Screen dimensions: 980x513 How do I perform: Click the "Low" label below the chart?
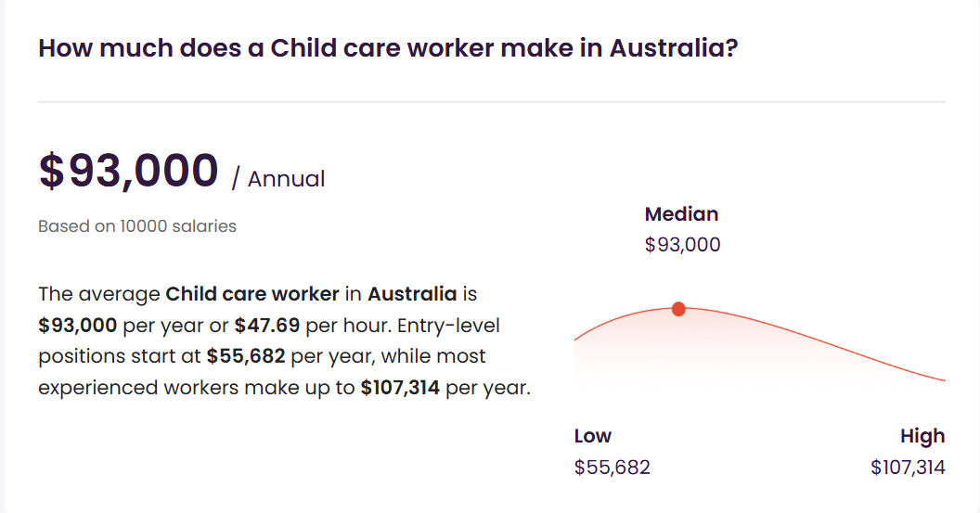pyautogui.click(x=593, y=436)
